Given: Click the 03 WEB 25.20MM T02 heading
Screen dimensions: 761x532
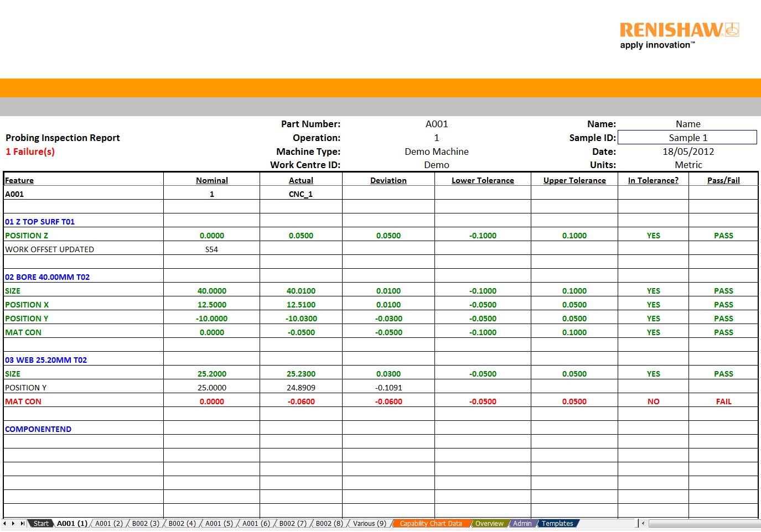Looking at the screenshot, I should pyautogui.click(x=46, y=360).
